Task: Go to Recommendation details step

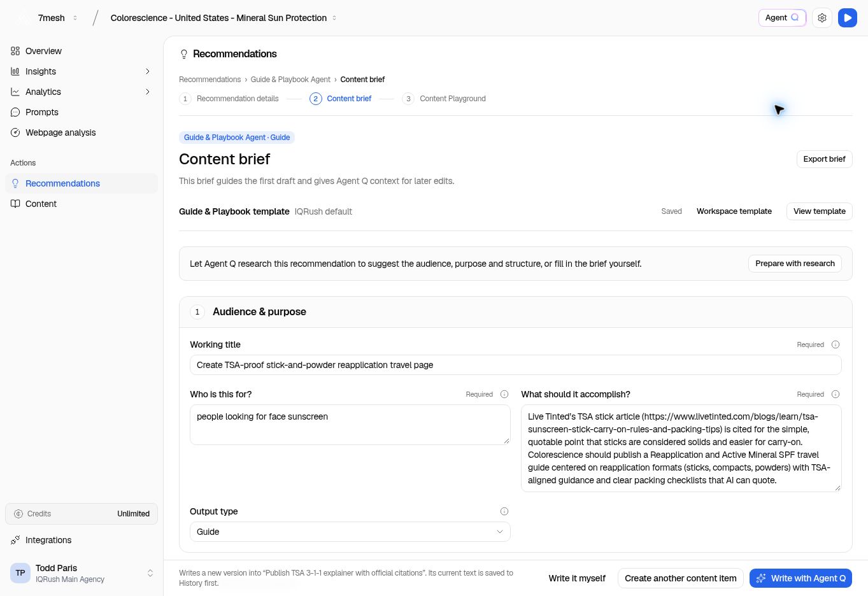Action: pos(229,99)
